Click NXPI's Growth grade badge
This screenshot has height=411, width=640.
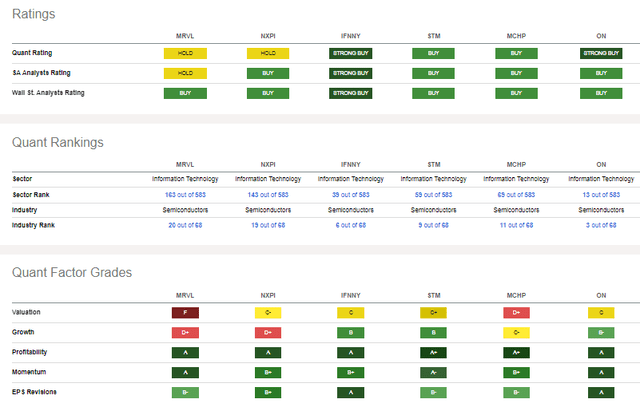tap(268, 333)
